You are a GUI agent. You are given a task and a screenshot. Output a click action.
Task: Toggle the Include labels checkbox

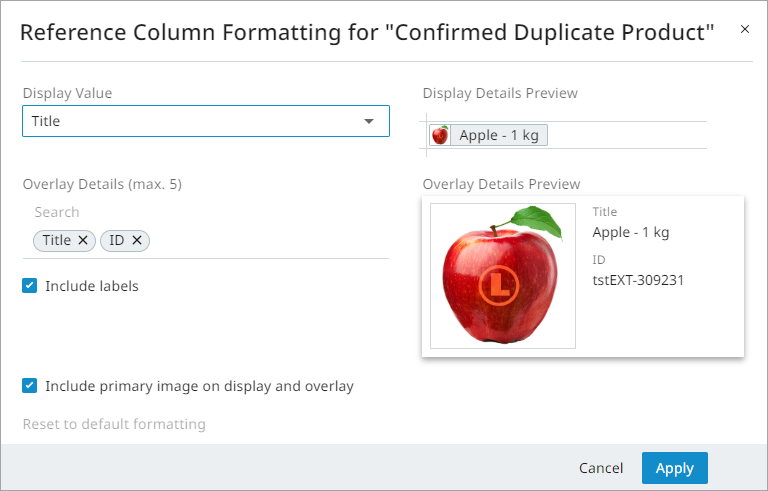[x=30, y=286]
